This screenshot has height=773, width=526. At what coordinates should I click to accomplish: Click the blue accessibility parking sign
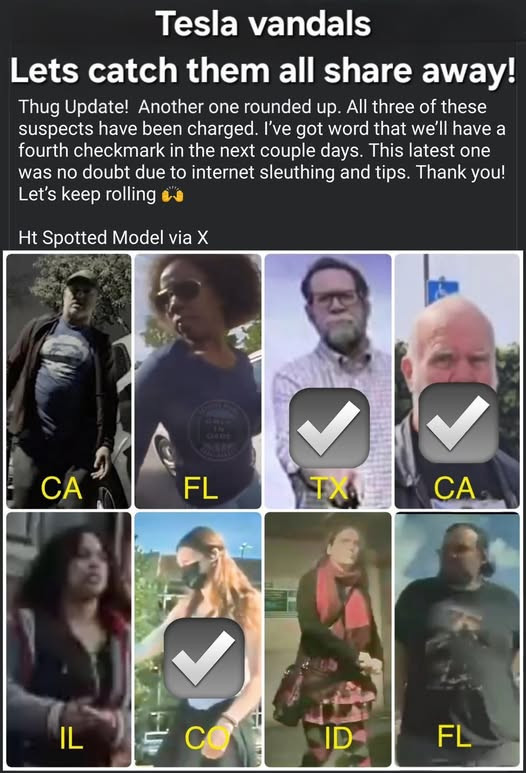[x=442, y=291]
